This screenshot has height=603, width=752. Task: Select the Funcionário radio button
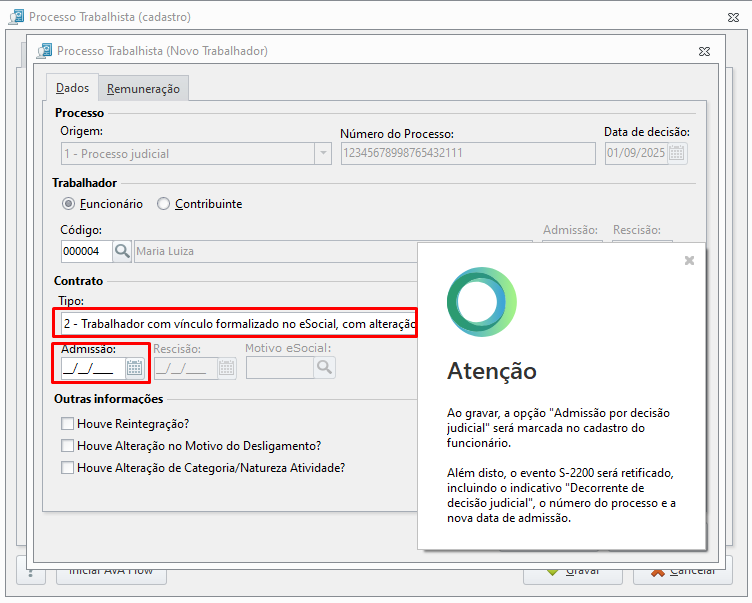point(69,204)
